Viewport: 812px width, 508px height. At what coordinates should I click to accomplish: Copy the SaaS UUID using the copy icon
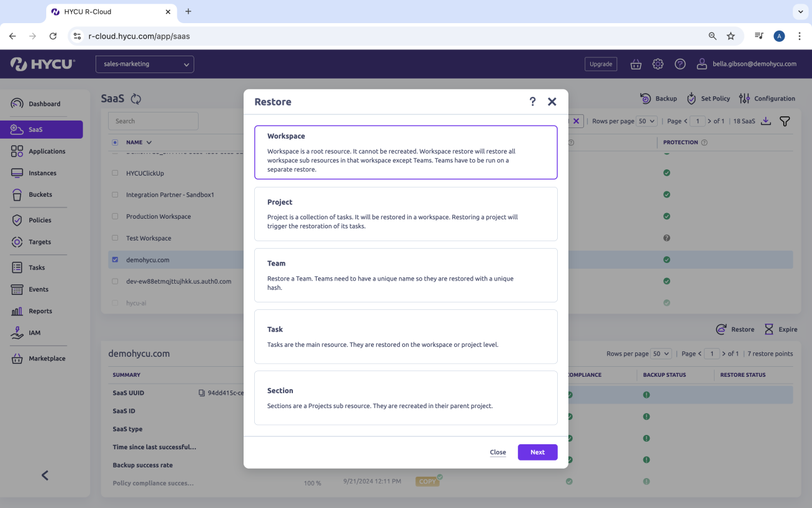pyautogui.click(x=200, y=392)
